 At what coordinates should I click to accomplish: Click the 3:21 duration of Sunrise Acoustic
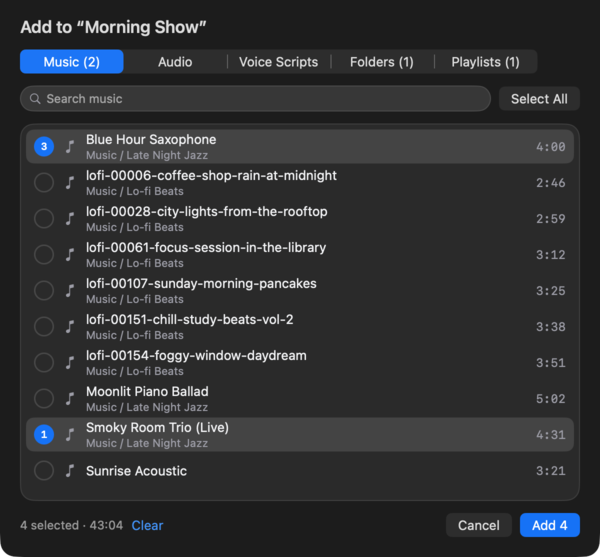(550, 471)
